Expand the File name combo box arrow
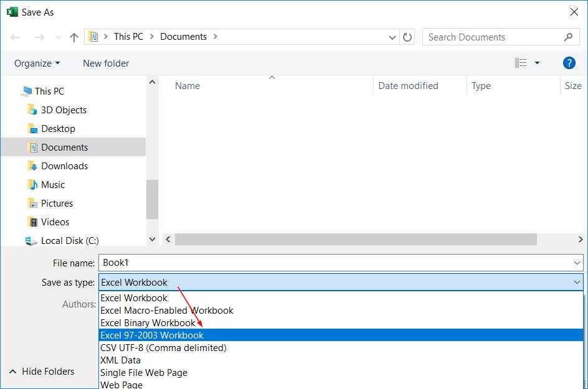 coord(576,263)
